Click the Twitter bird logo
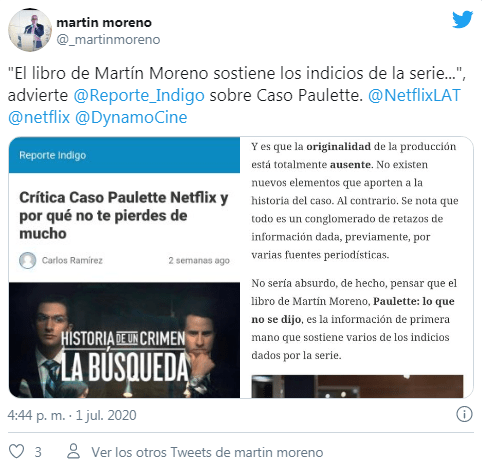482x466 pixels. (462, 19)
